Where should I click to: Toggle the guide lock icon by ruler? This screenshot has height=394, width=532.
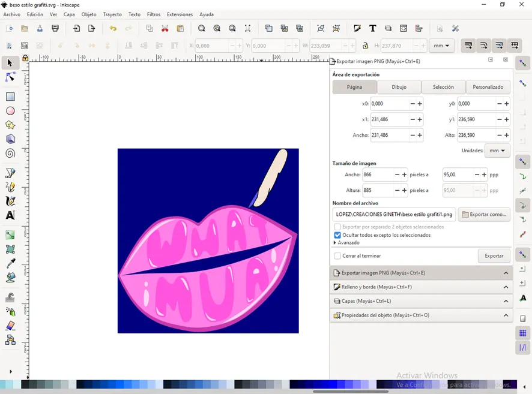tap(25, 58)
